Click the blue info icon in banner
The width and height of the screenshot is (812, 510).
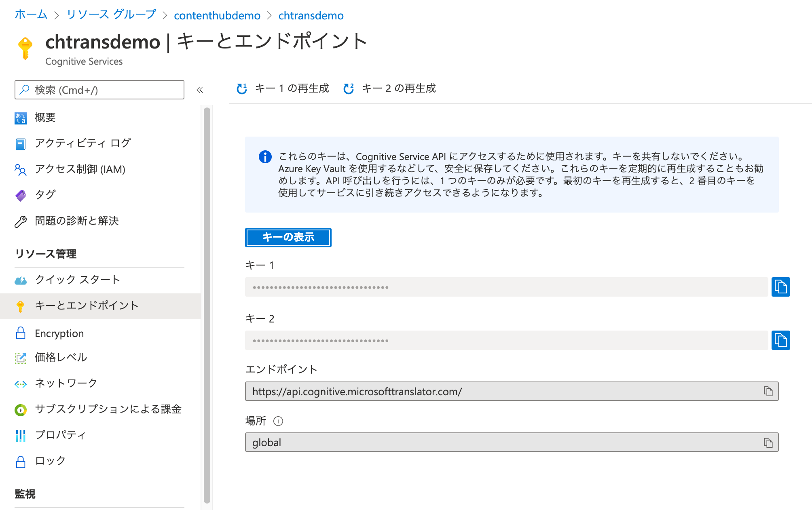point(265,157)
